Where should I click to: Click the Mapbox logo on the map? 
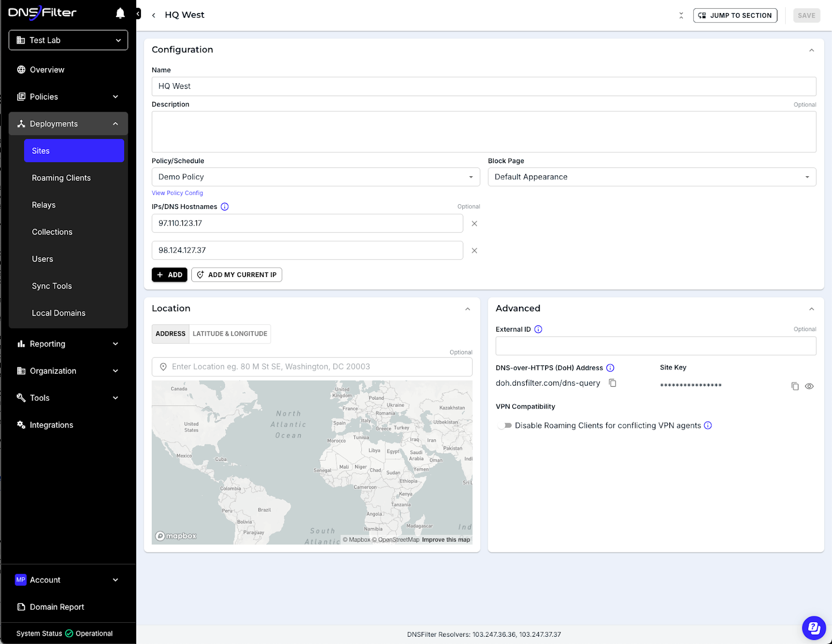click(176, 535)
